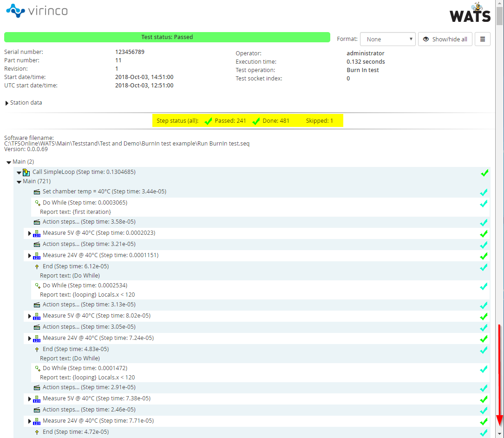Viewport: 504px width, 438px height.
Task: Expand the first Measure 5V @ 40°C step
Action: click(x=30, y=233)
